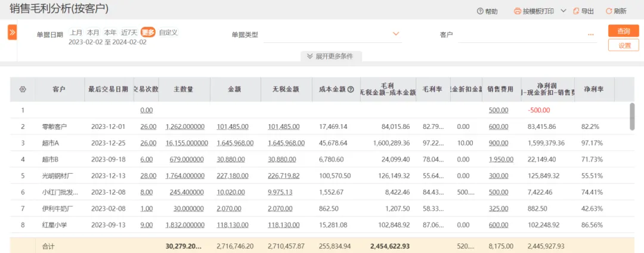Sort by 毛利率 column header
644x253 pixels.
(x=433, y=89)
